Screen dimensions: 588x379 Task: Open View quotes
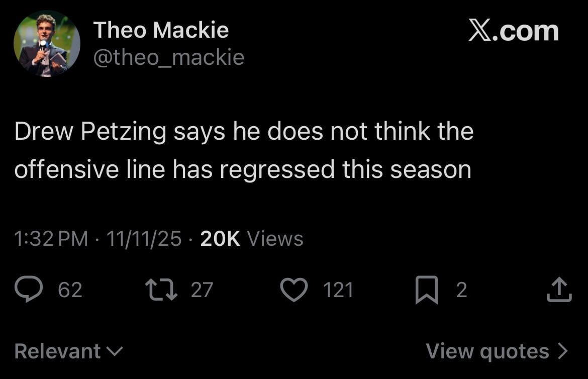tap(487, 351)
